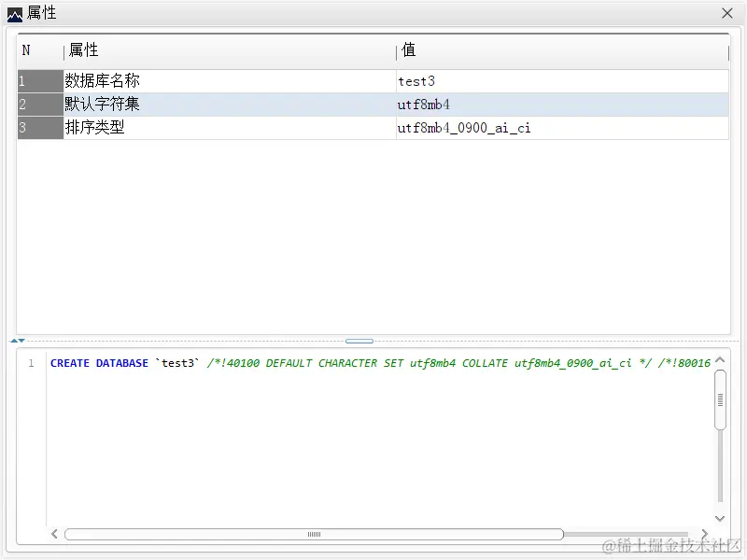Select the 数据库名称 property cell
Screen dimensions: 747x560
230,81
